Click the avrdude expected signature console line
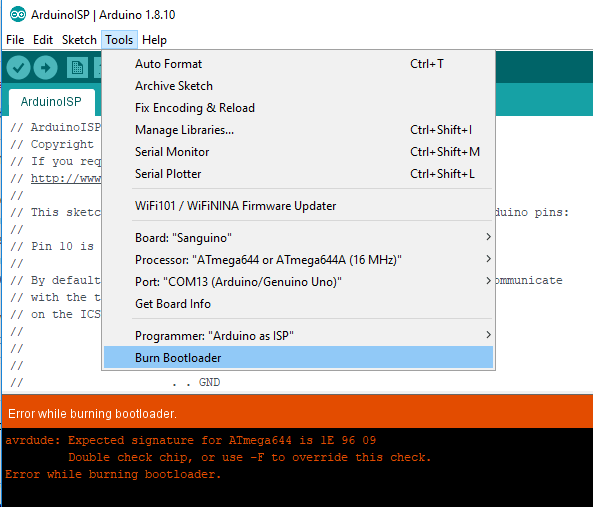 [191, 440]
